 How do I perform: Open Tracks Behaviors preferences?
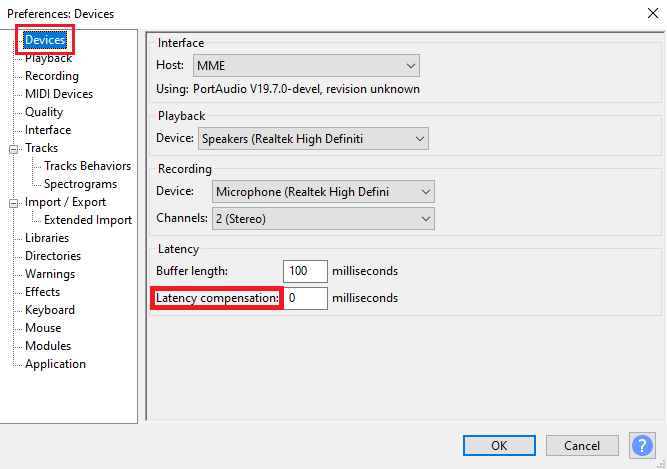coord(87,166)
